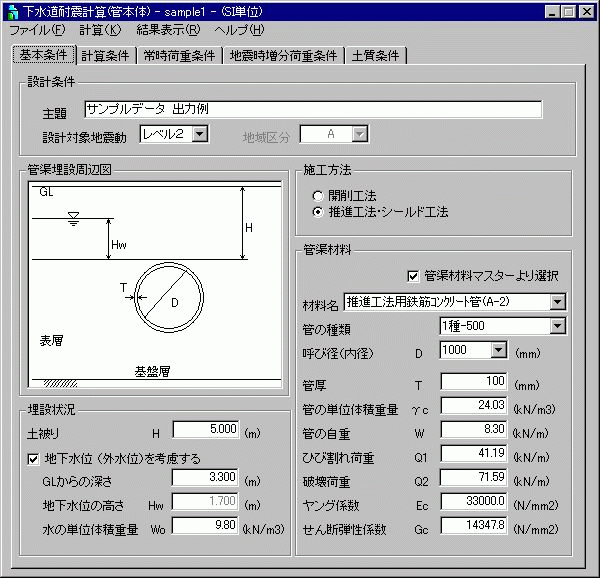Viewport: 600px width, 578px height.
Task: Click the 表層 label in diagram
Action: 51,340
